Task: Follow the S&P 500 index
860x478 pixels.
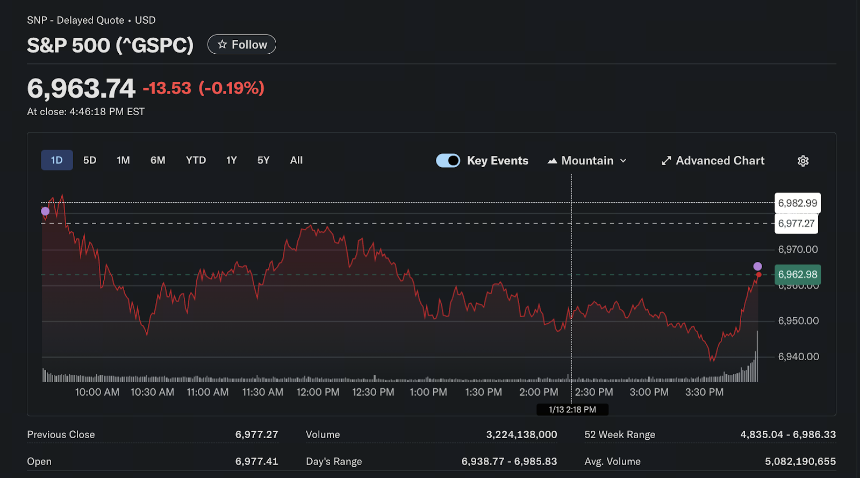Action: tap(241, 44)
